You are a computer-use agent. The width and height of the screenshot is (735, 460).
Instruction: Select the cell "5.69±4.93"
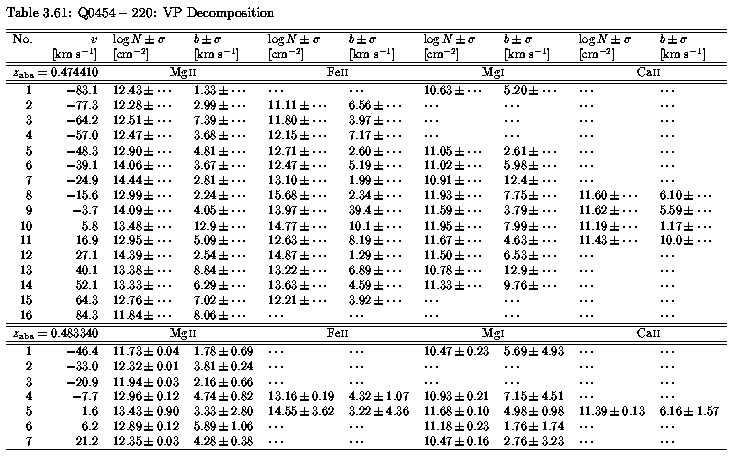point(534,351)
